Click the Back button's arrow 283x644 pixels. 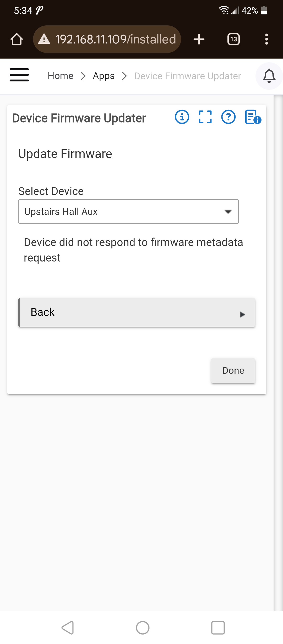[x=242, y=314]
